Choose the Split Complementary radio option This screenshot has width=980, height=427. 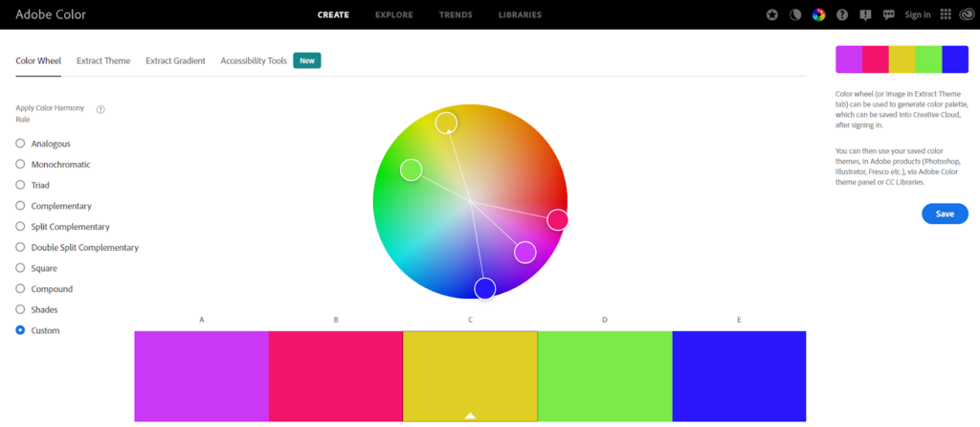pyautogui.click(x=20, y=227)
